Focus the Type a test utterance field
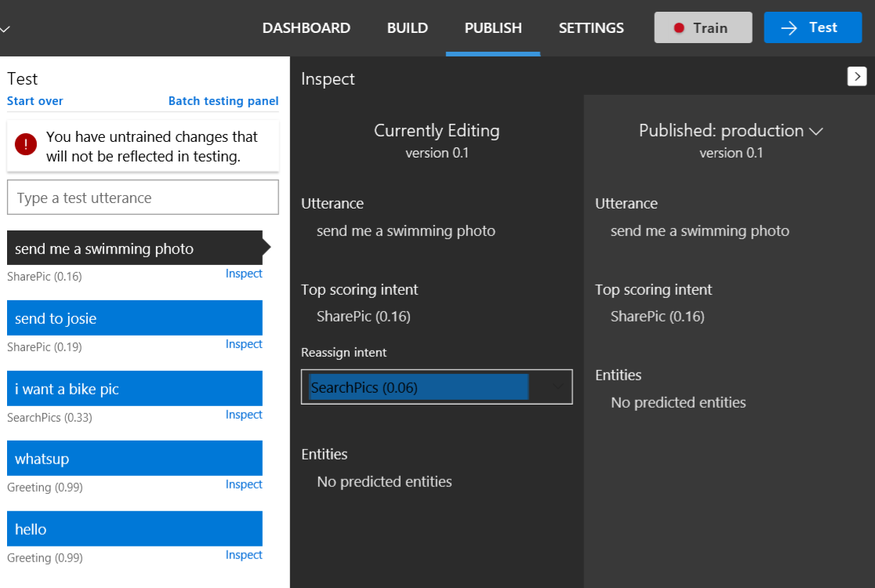 (x=143, y=197)
